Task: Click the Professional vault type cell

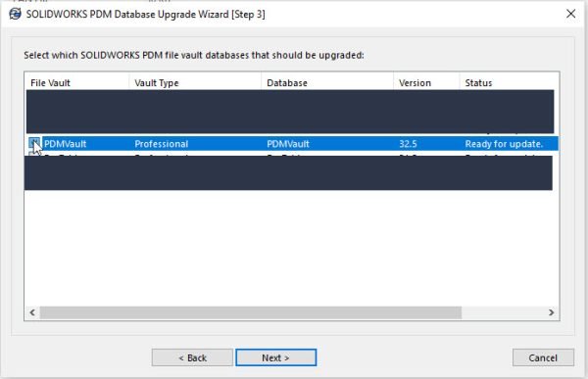Action: [x=162, y=144]
